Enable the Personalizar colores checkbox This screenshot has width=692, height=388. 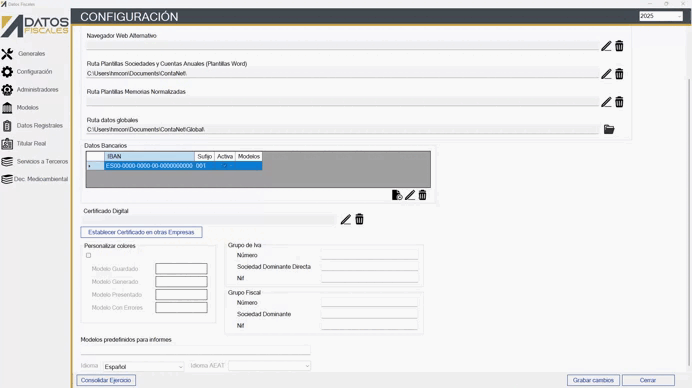pos(88,256)
